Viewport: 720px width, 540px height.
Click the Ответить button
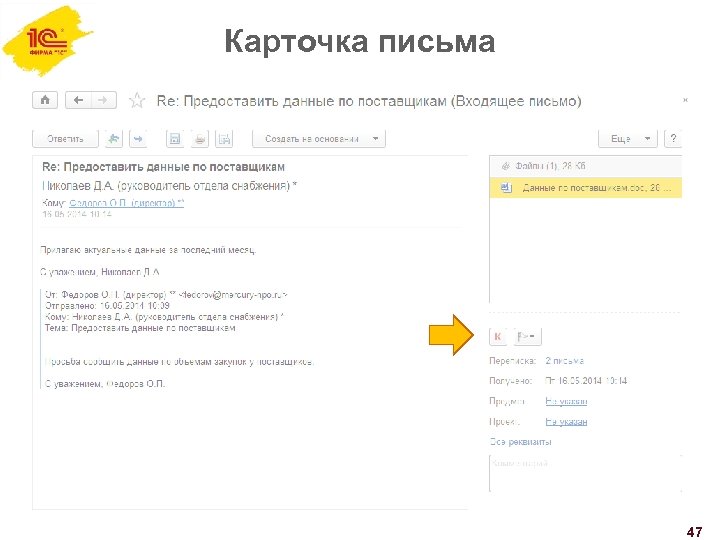(65, 139)
